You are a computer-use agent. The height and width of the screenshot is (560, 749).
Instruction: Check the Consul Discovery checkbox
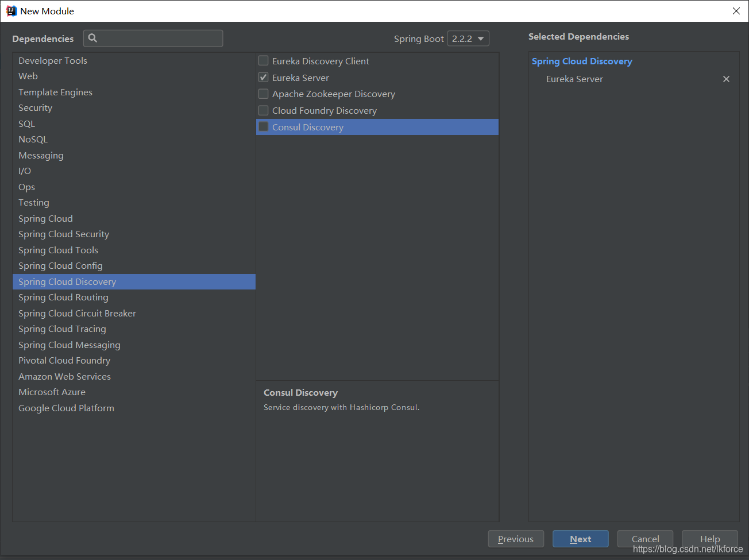[264, 127]
